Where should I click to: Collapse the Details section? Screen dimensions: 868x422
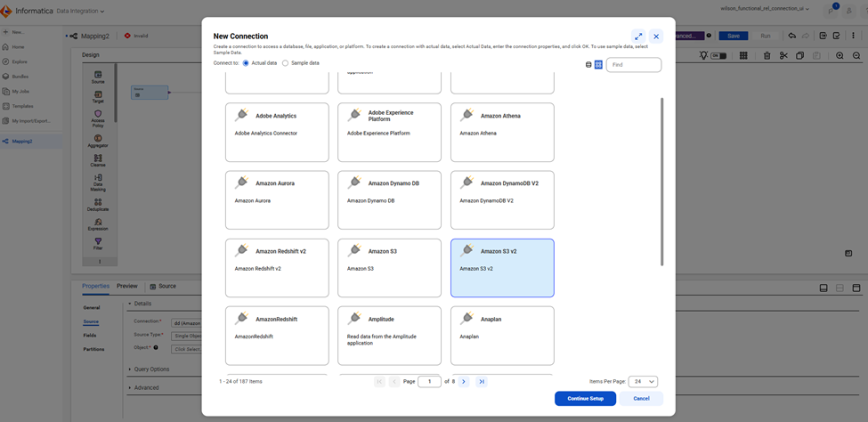(x=130, y=304)
